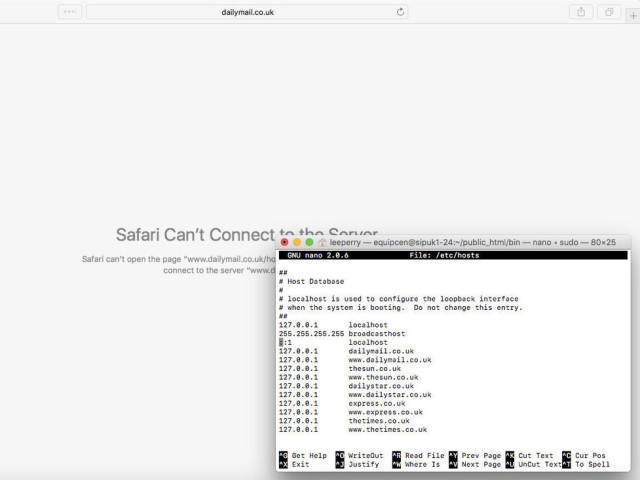The width and height of the screenshot is (640, 480).
Task: Click the dailymail.co.uk address bar
Action: pyautogui.click(x=245, y=12)
